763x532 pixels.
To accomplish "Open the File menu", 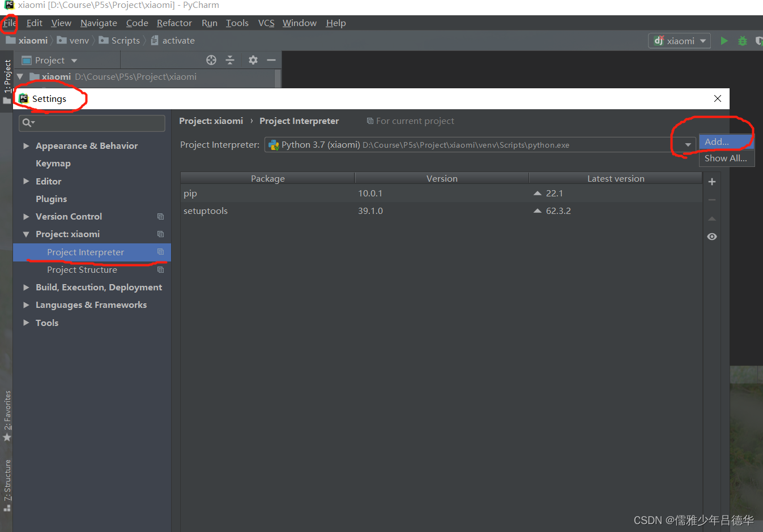I will pyautogui.click(x=10, y=23).
